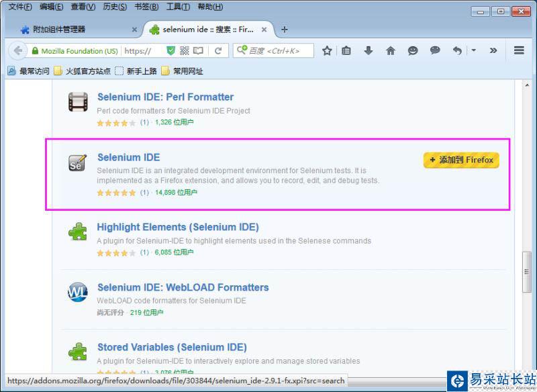Open the 文件(F) menu
The image size is (537, 392).
20,7
